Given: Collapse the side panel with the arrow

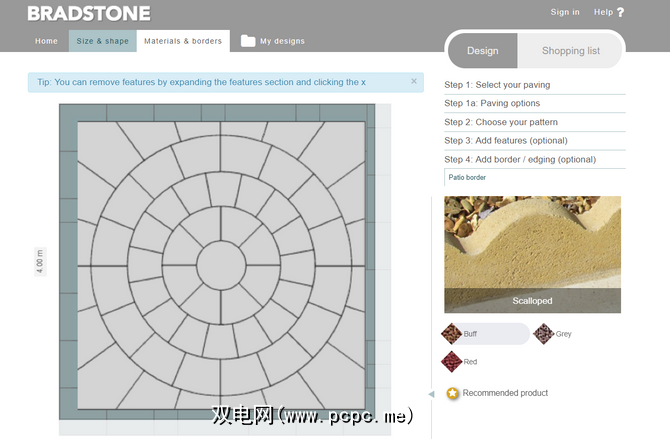Looking at the screenshot, I should [x=431, y=394].
